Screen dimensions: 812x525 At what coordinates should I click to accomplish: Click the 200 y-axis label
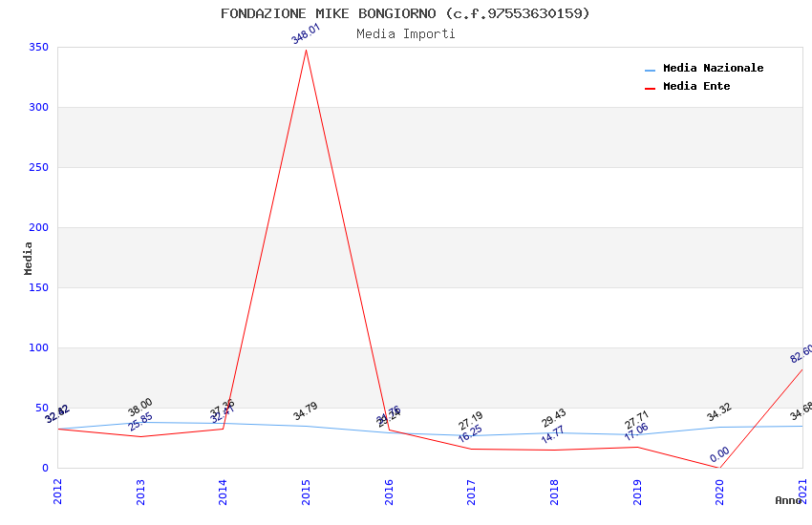coord(38,227)
